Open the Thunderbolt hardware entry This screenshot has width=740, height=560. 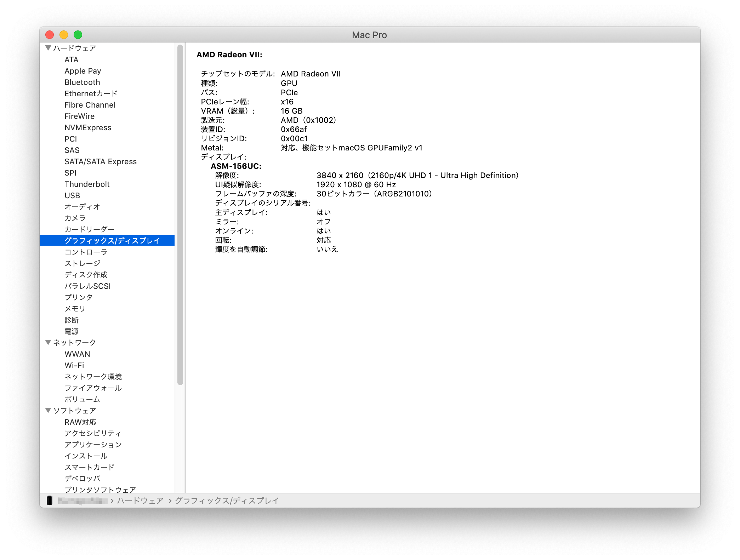point(87,184)
